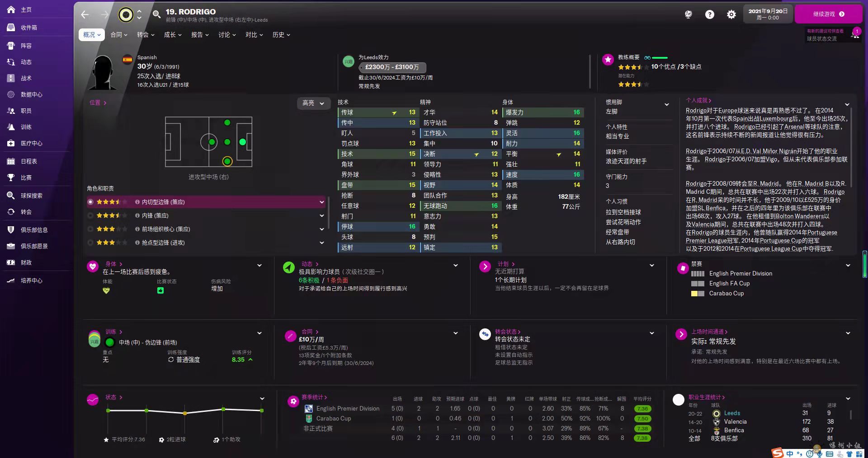This screenshot has height=458, width=868.
Task: Open the 对比 comparison menu
Action: [254, 35]
